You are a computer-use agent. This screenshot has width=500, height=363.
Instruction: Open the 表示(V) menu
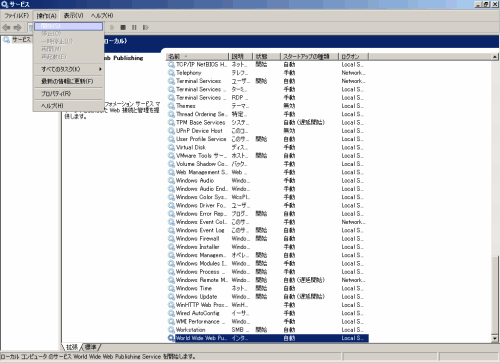pos(73,16)
